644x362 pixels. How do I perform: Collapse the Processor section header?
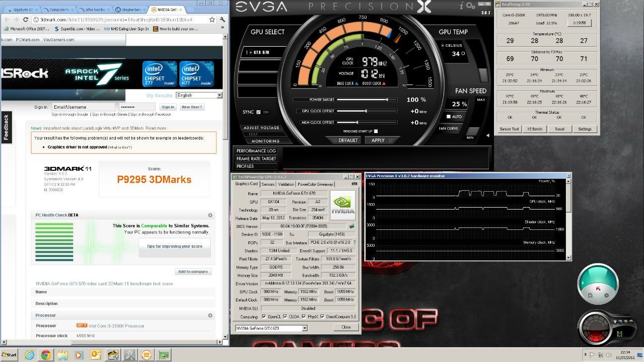[210, 315]
